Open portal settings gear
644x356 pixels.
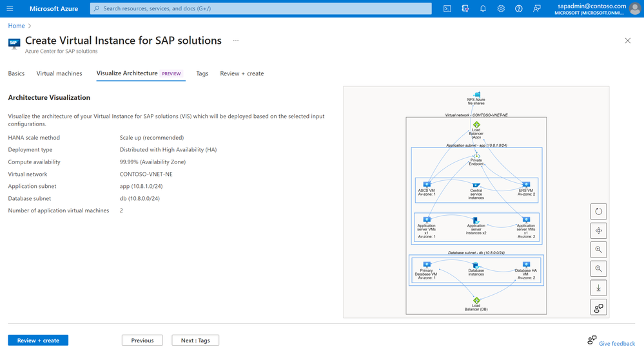tap(501, 8)
